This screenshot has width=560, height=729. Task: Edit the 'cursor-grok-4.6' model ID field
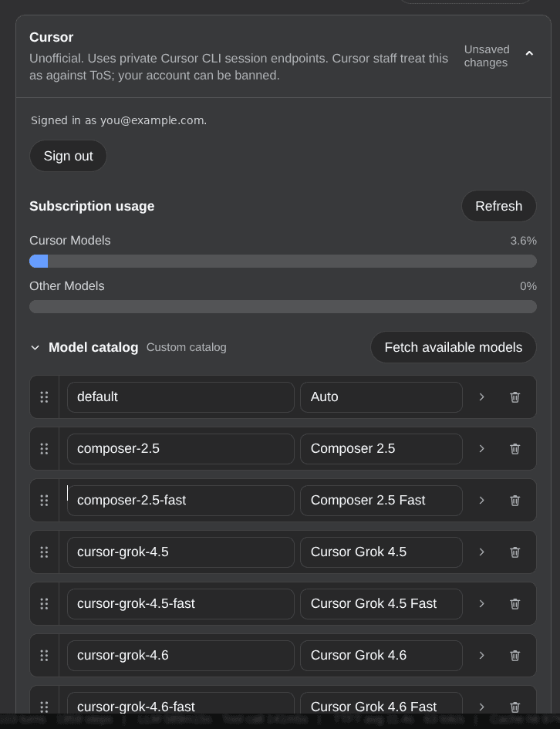(180, 655)
